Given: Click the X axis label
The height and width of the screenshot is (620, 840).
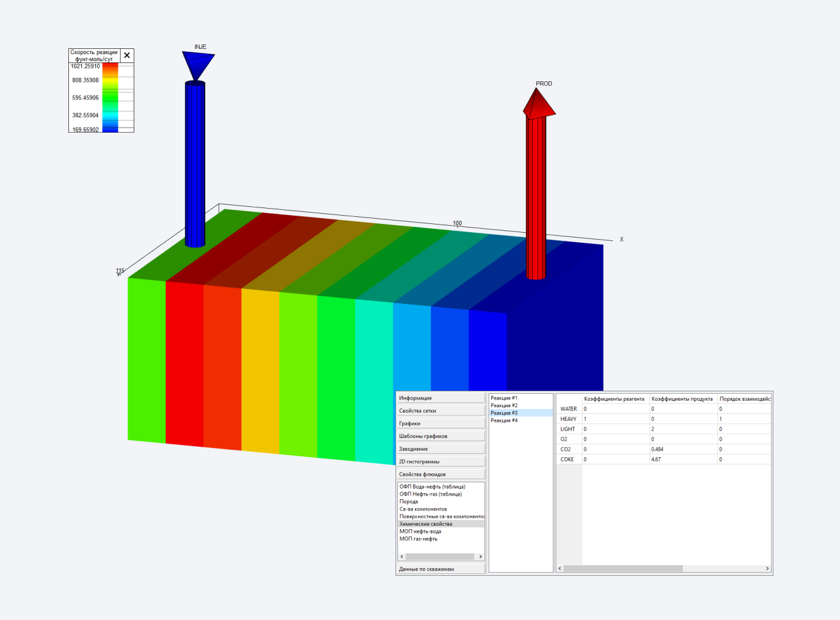Looking at the screenshot, I should 621,239.
